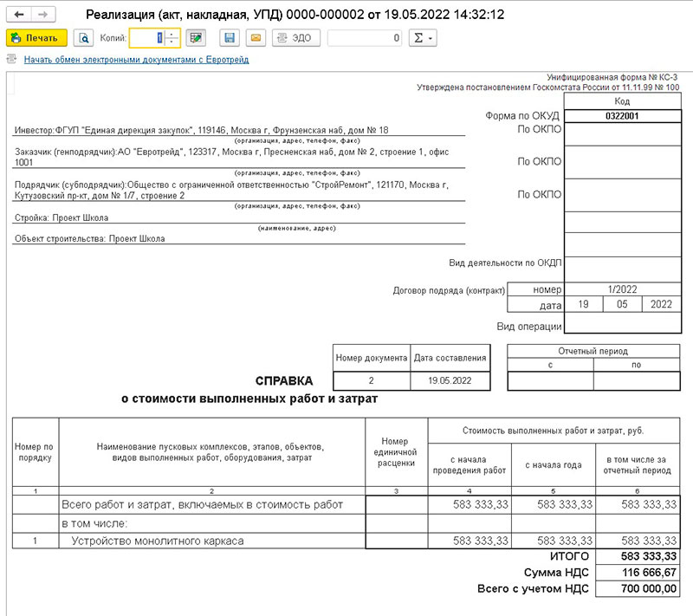Click the document icon beside the exchange link
The width and height of the screenshot is (693, 616).
point(11,60)
